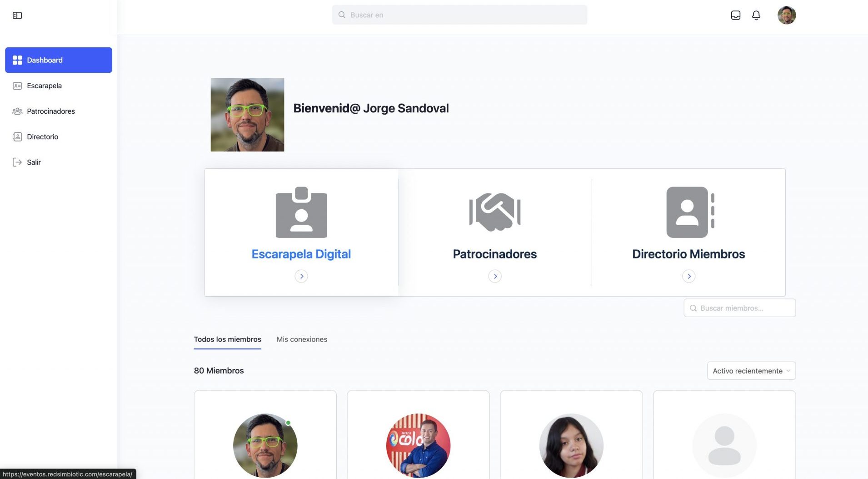Click the Directorio Miembros address book icon
Image resolution: width=868 pixels, height=479 pixels.
pos(689,212)
